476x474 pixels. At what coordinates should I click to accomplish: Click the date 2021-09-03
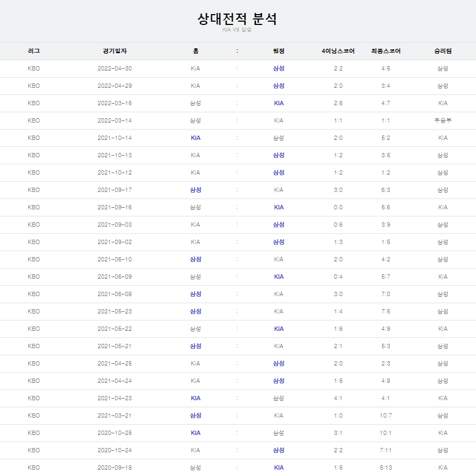(115, 225)
